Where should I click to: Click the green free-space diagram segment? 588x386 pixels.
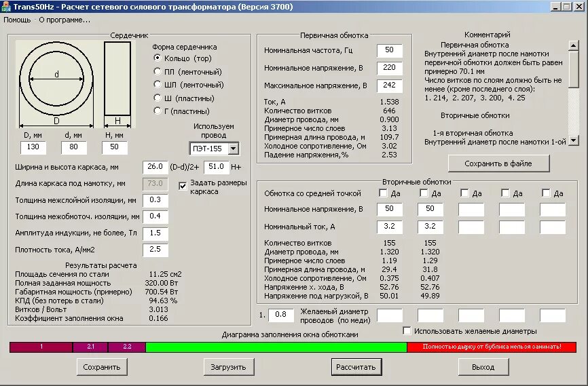pyautogui.click(x=276, y=347)
